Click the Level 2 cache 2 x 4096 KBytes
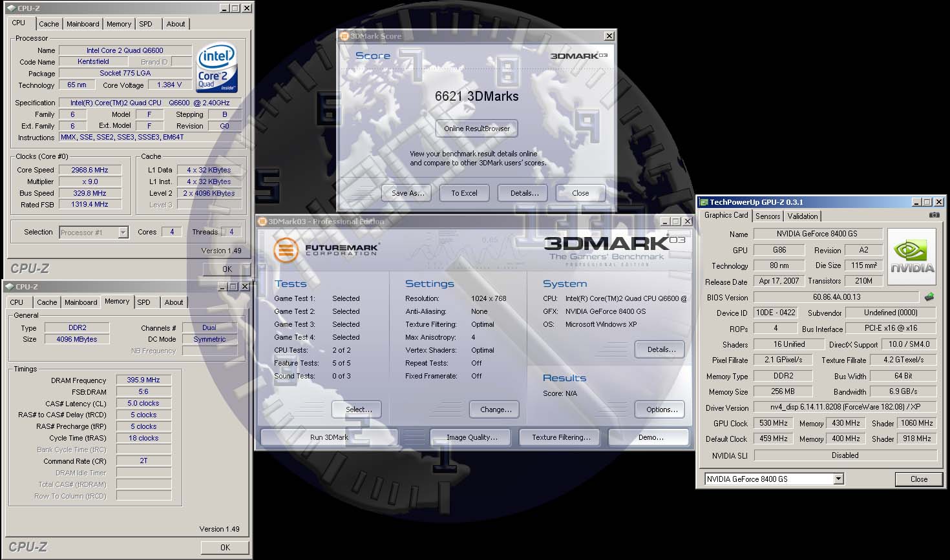Screen dimensions: 950x560 (209, 193)
